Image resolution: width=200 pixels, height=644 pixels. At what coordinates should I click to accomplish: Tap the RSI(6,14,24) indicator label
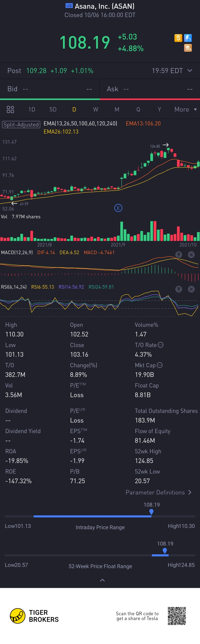[14, 287]
